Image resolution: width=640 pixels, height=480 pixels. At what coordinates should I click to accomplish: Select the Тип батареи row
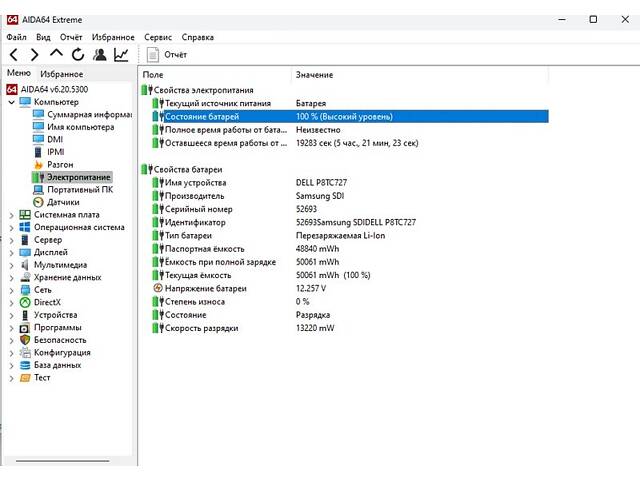350,236
